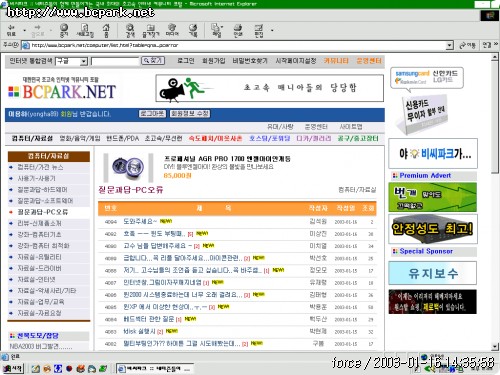Go to the Home (홈) page icon
The height and width of the screenshot is (375, 500).
click(106, 30)
